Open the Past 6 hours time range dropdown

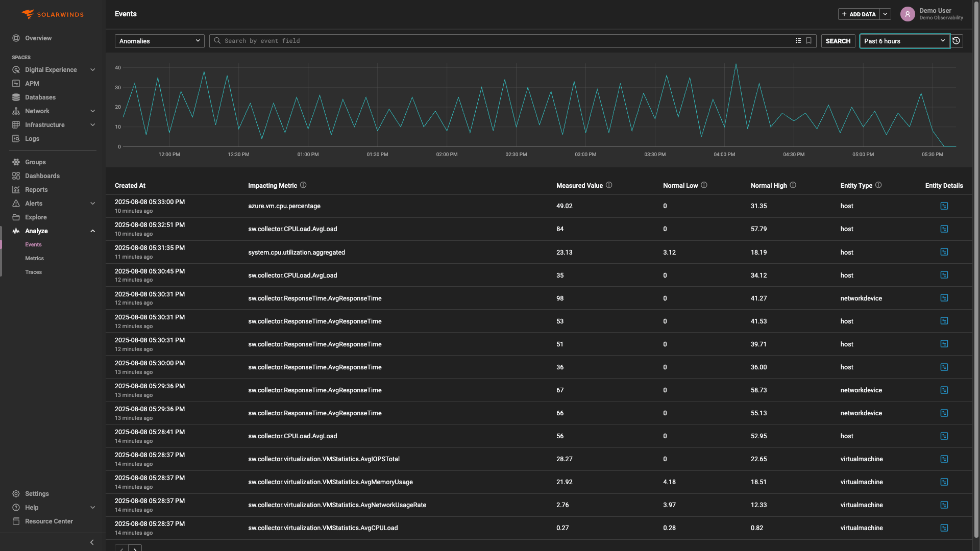904,41
